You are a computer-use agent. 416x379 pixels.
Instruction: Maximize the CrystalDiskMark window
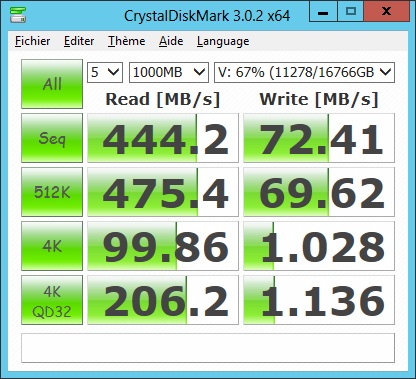(351, 12)
